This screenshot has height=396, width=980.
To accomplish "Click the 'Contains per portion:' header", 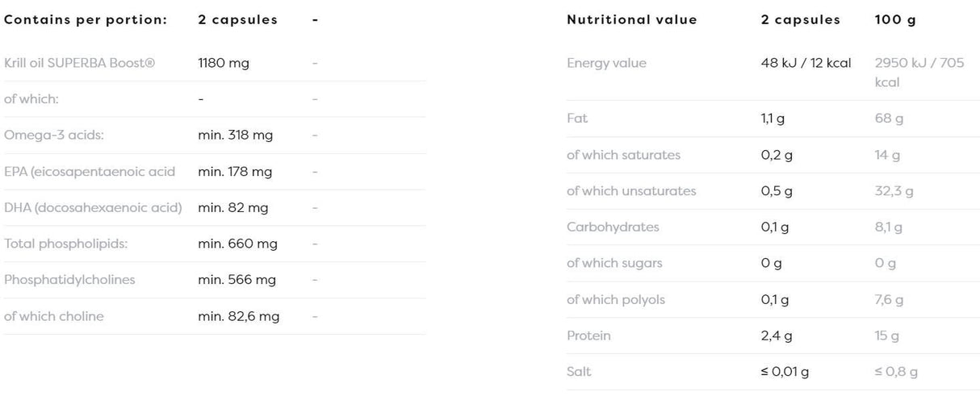I will 86,20.
